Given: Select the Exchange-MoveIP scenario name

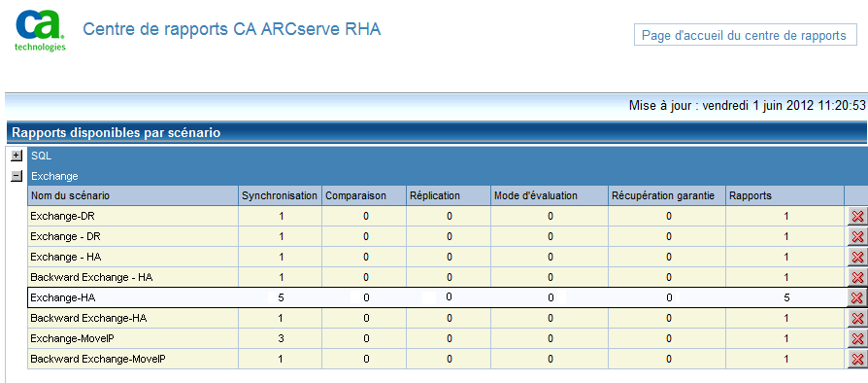Looking at the screenshot, I should point(72,338).
